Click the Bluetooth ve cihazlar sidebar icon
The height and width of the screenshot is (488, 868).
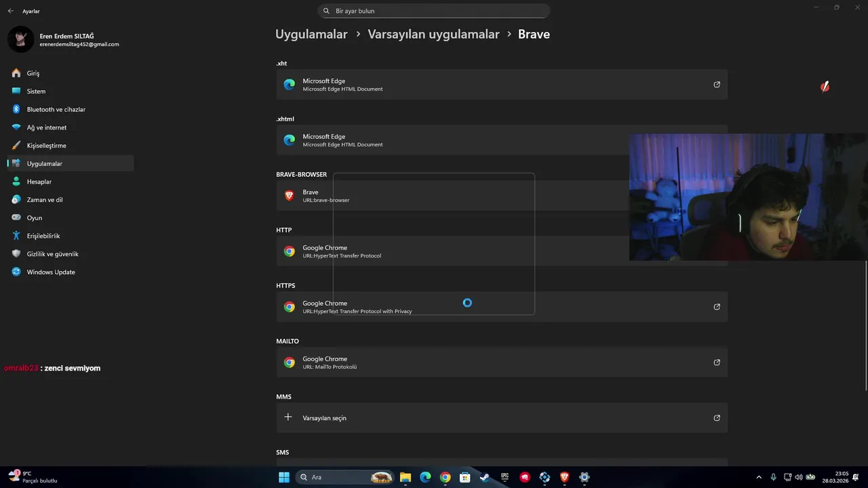pos(16,109)
